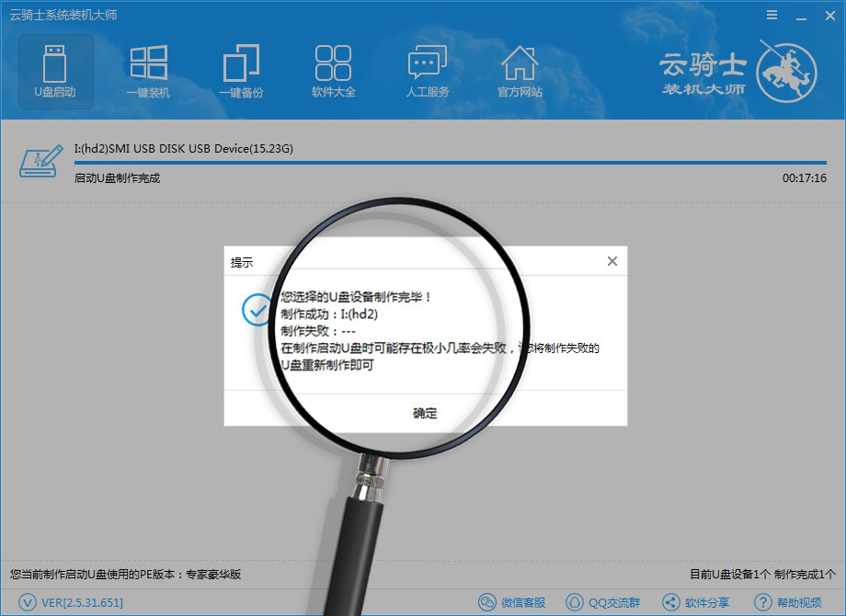Click the WeChat icon in footer
The height and width of the screenshot is (616, 846).
point(487,602)
